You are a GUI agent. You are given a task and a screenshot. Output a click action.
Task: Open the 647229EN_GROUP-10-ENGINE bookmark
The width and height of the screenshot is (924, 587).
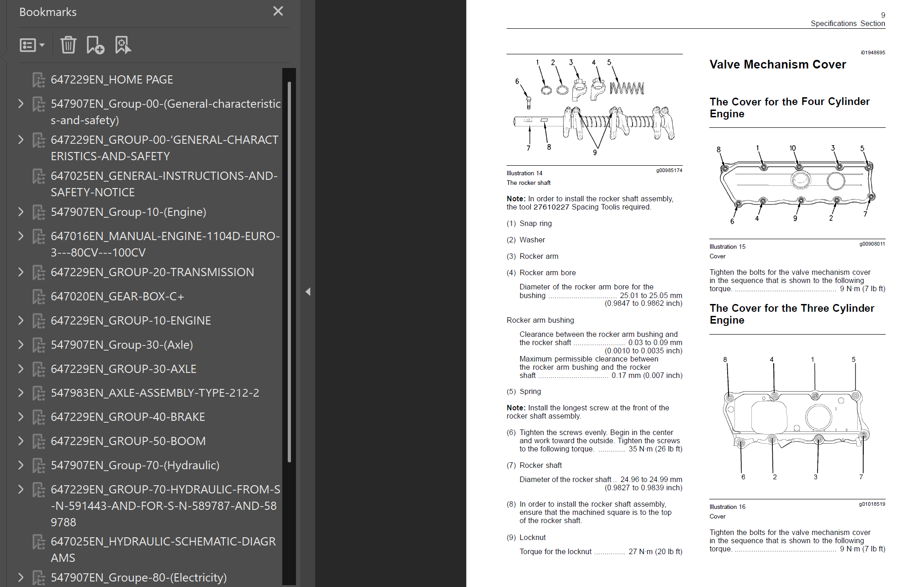(x=131, y=320)
